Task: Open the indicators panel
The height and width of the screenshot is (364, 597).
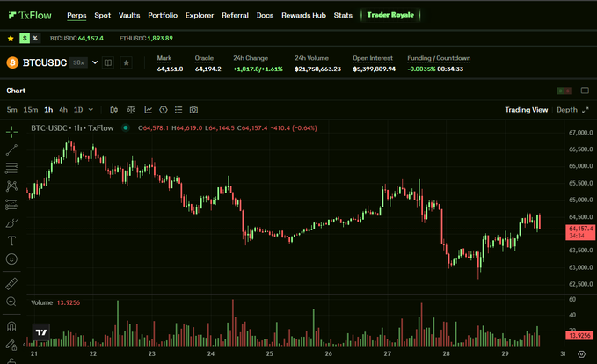Action: (148, 110)
